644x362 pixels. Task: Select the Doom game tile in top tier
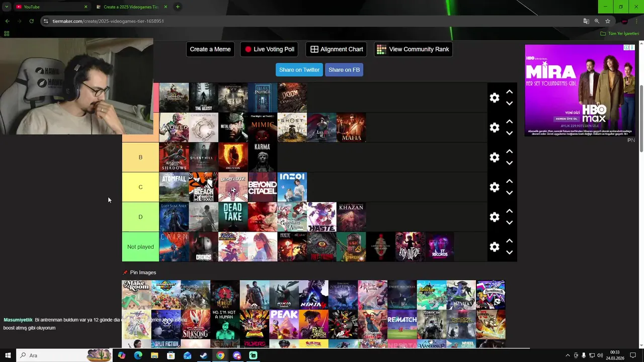tap(292, 98)
